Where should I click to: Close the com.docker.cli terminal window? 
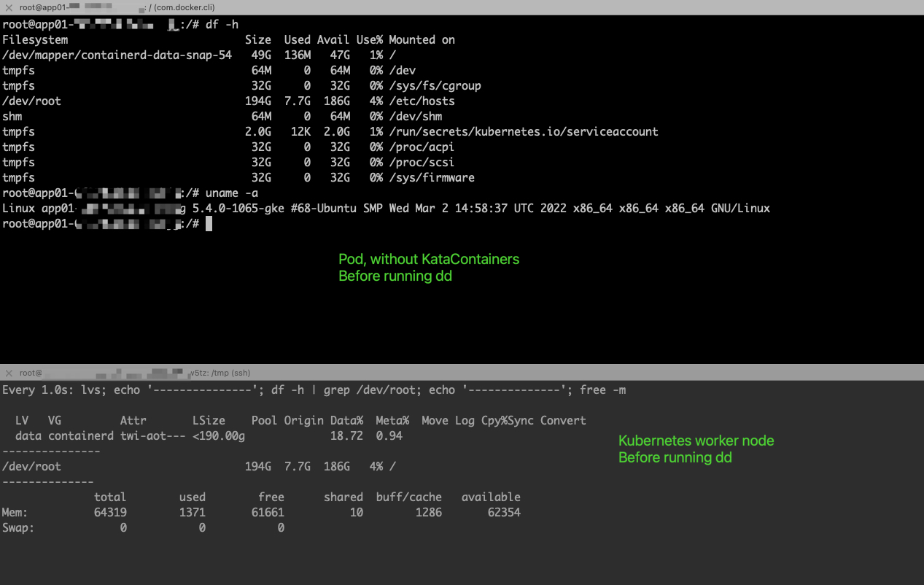[8, 7]
